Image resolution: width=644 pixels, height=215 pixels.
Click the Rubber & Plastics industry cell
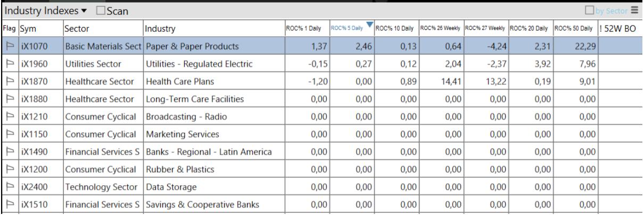180,170
